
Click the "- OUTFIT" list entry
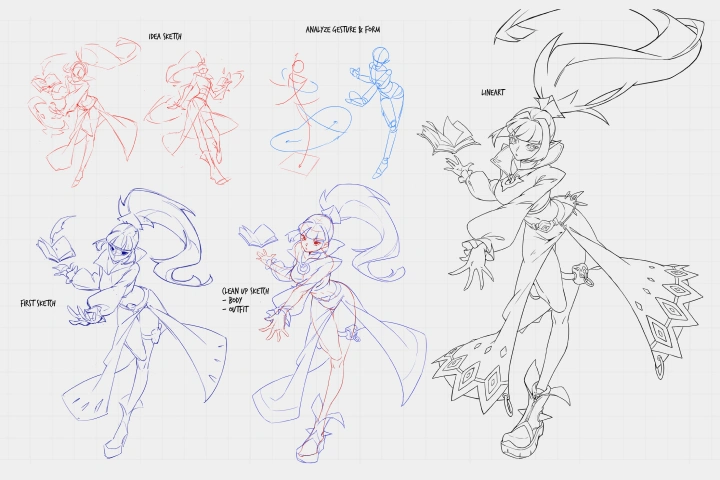click(x=235, y=309)
